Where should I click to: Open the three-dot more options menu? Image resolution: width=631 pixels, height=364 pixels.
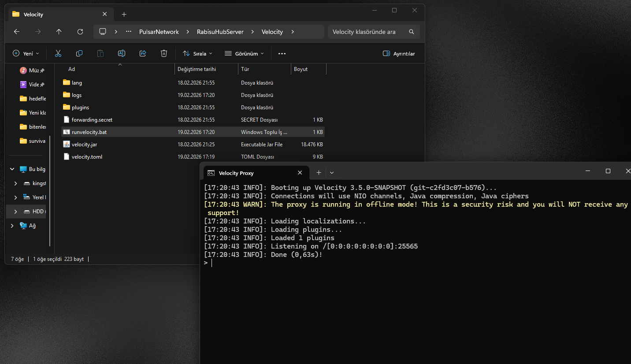[282, 53]
